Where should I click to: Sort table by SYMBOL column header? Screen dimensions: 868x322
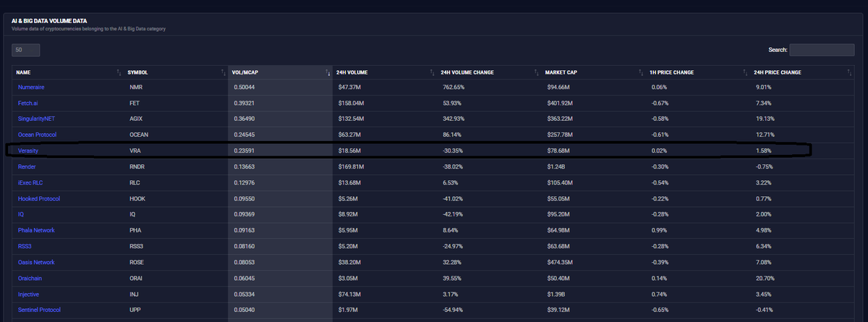176,72
